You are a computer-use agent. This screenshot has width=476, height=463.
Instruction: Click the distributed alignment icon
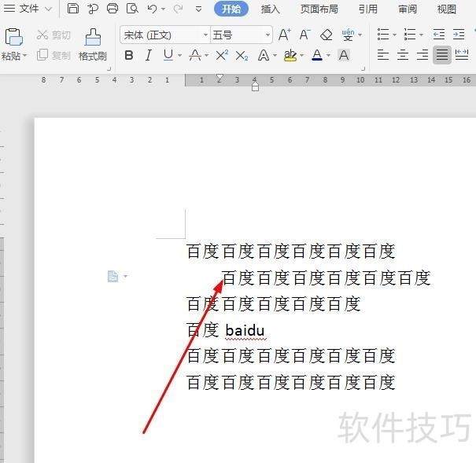(462, 55)
